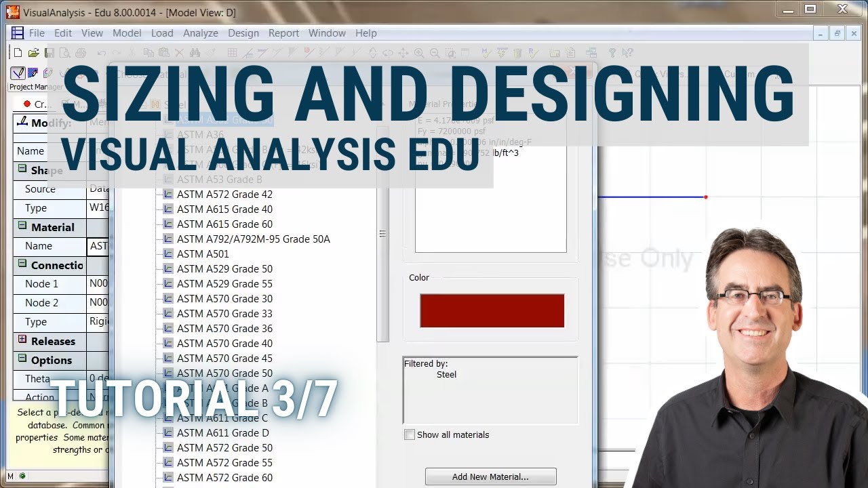The image size is (868, 488).
Task: Open the Report menu
Action: click(x=283, y=33)
